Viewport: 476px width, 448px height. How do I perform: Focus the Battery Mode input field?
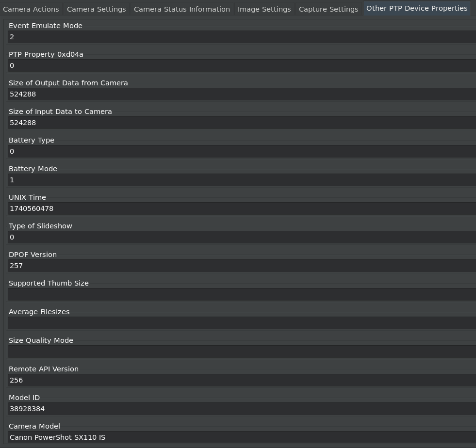[242, 180]
